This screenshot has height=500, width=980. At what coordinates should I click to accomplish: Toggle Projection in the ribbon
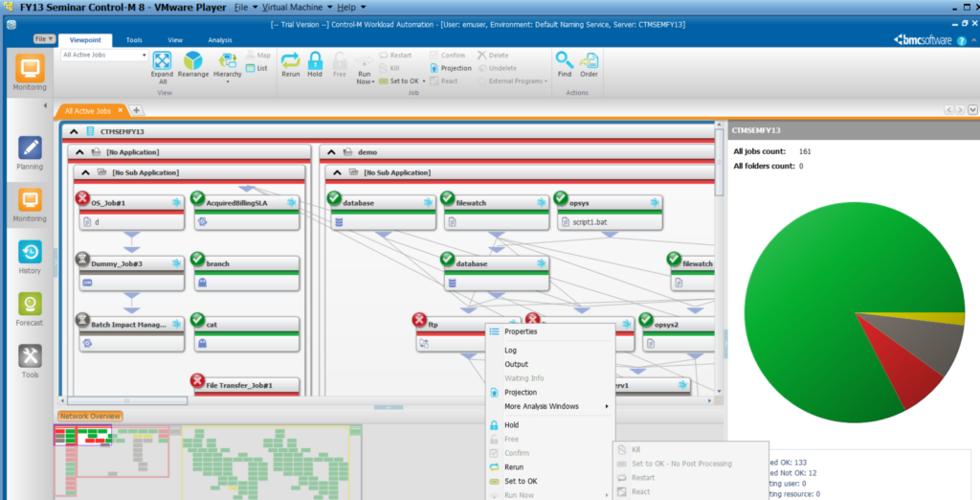(x=450, y=68)
